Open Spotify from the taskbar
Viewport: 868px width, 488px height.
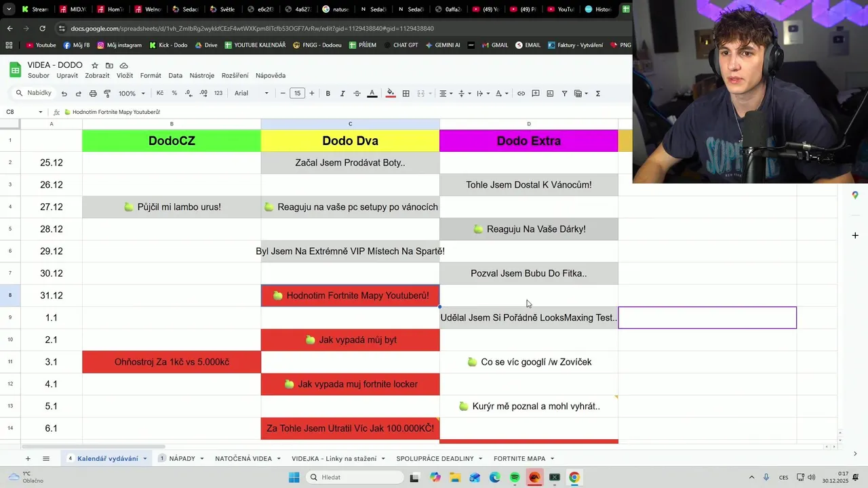[515, 477]
